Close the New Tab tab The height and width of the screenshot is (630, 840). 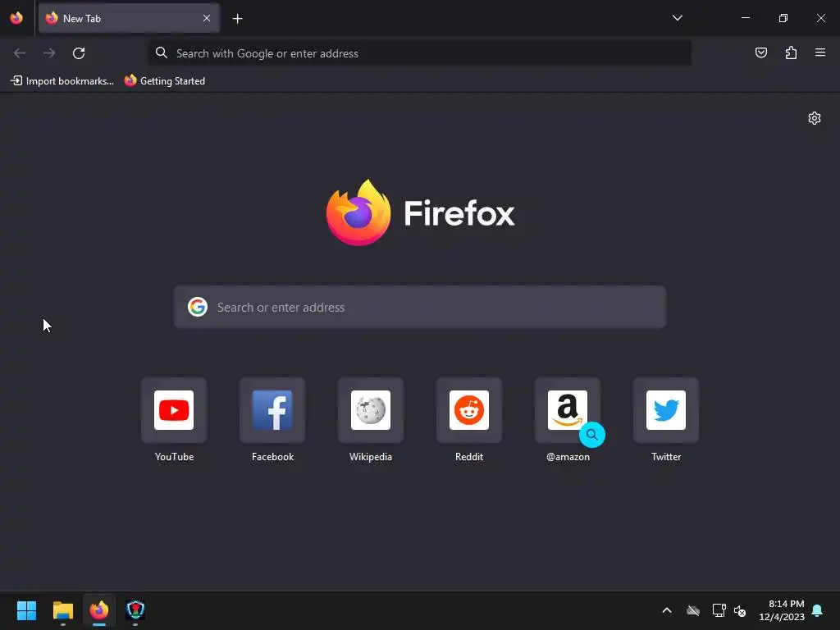click(206, 18)
